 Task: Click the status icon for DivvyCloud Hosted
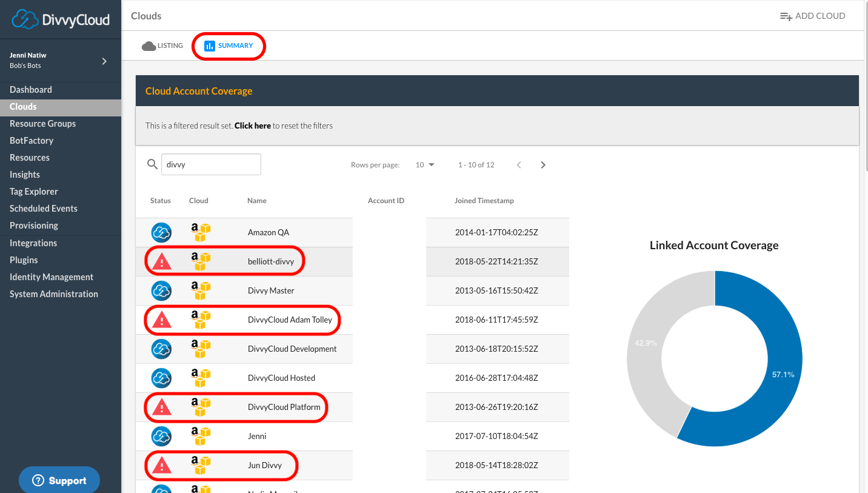pyautogui.click(x=161, y=378)
